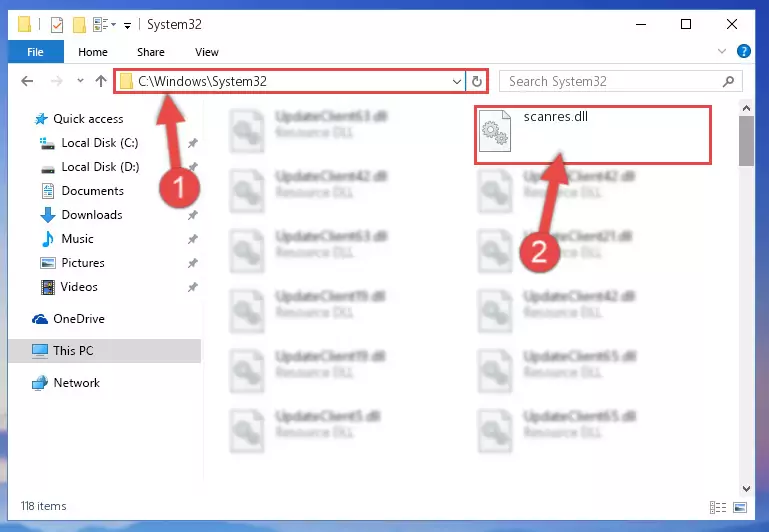Expand the ribbon with the chevron
The width and height of the screenshot is (769, 532).
[722, 51]
